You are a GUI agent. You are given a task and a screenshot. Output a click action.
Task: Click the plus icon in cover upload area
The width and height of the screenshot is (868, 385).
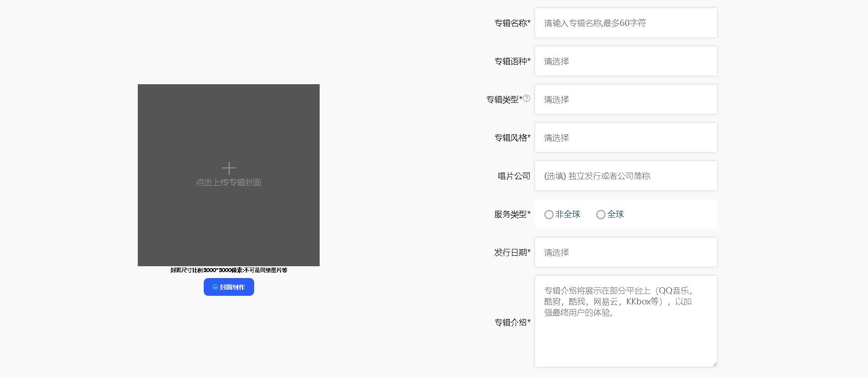coord(229,168)
